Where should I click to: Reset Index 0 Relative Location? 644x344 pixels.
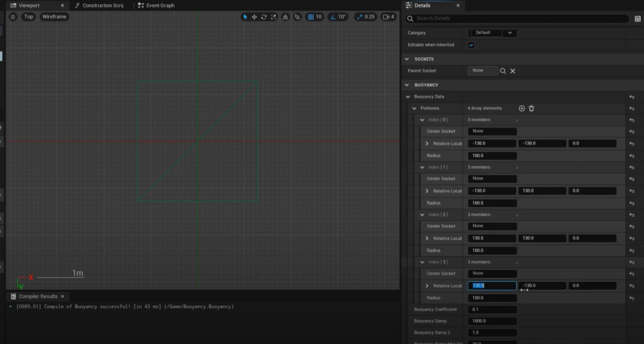631,143
